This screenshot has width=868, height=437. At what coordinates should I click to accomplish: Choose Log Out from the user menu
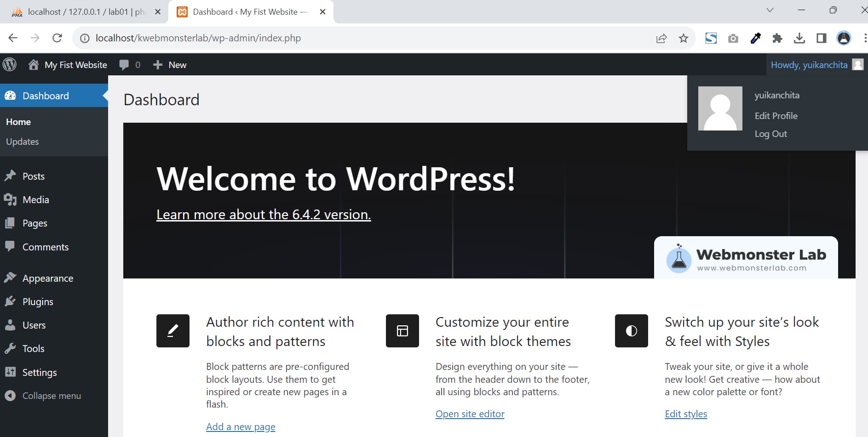[x=770, y=134]
